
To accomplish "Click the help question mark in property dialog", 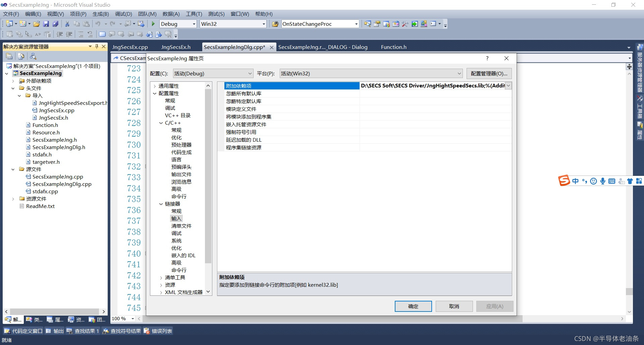I will coord(487,58).
